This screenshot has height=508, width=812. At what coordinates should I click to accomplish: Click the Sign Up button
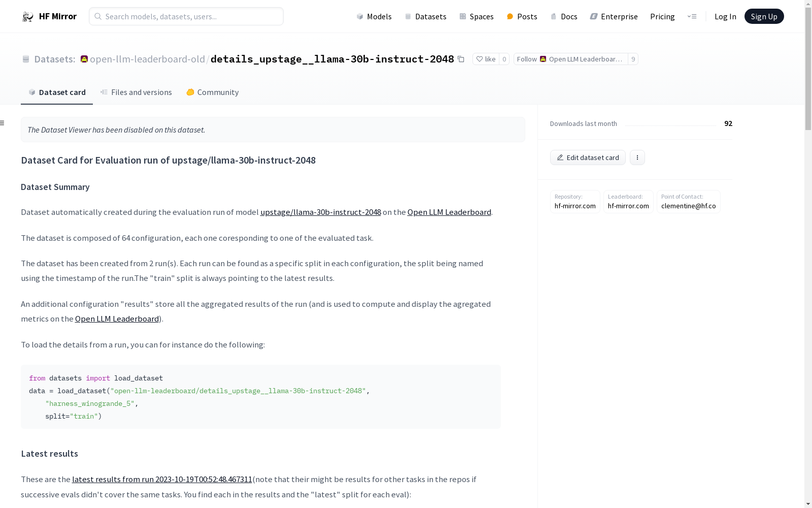tap(764, 16)
